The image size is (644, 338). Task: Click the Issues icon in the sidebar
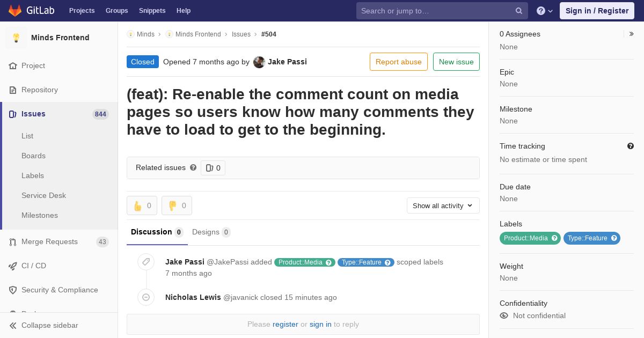13,114
